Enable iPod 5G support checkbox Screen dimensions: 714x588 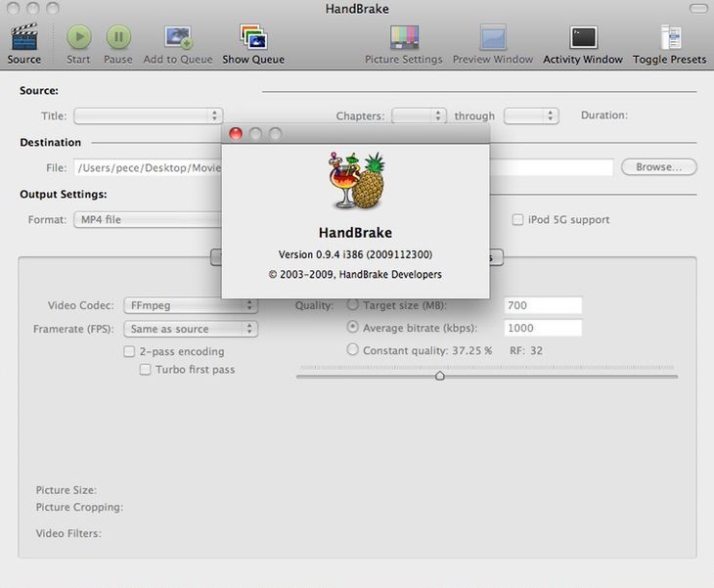point(517,219)
